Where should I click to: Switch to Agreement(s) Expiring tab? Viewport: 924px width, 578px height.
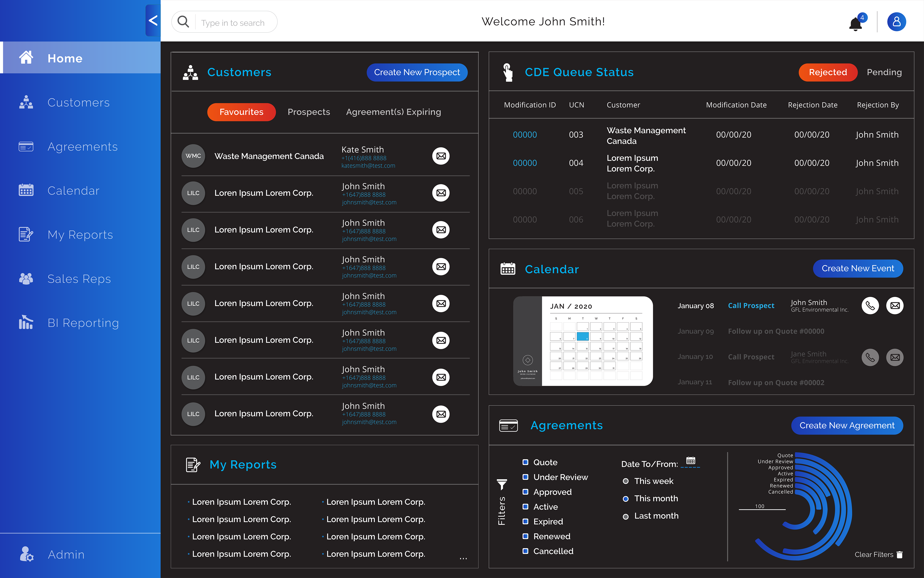(x=393, y=112)
